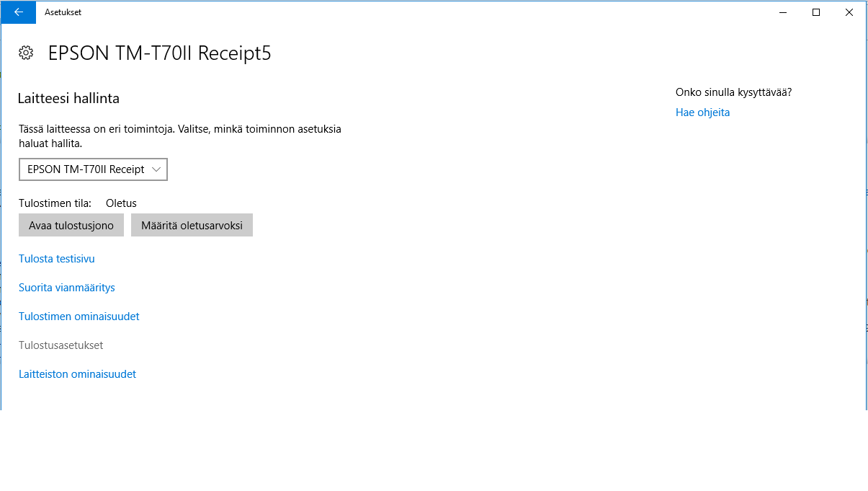This screenshot has width=868, height=491.
Task: Click Tulostusasetukset link
Action: coord(61,345)
